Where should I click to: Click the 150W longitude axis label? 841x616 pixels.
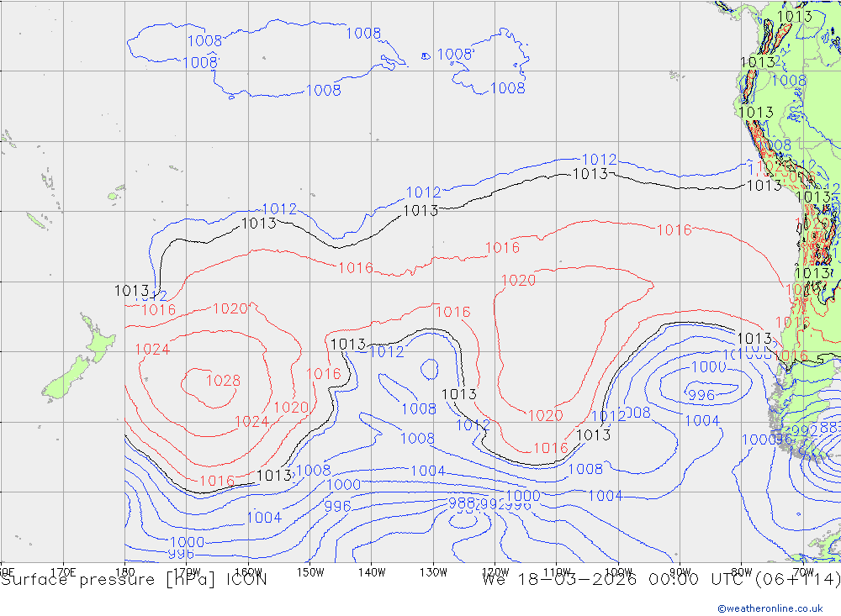click(x=310, y=572)
